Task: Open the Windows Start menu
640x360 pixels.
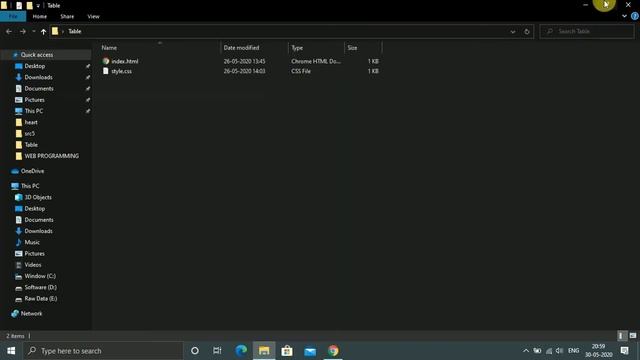Action: 11,351
